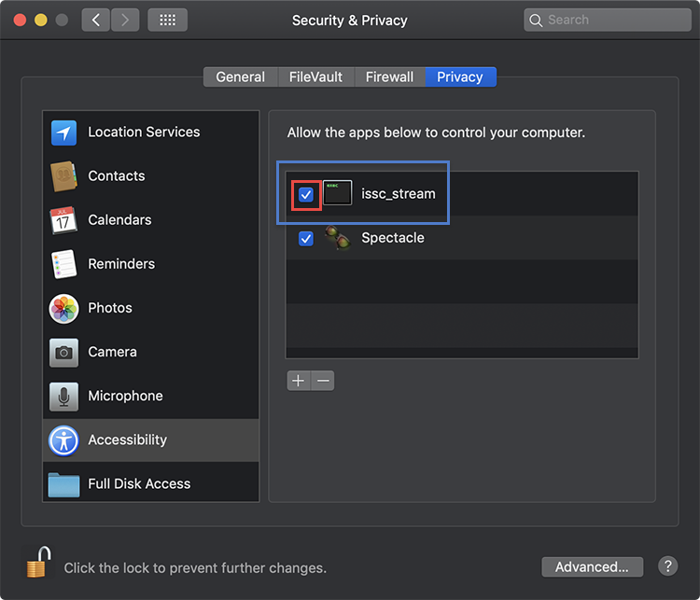Screen dimensions: 700x600
Task: Click the Location Services arrow icon
Action: coord(63,133)
